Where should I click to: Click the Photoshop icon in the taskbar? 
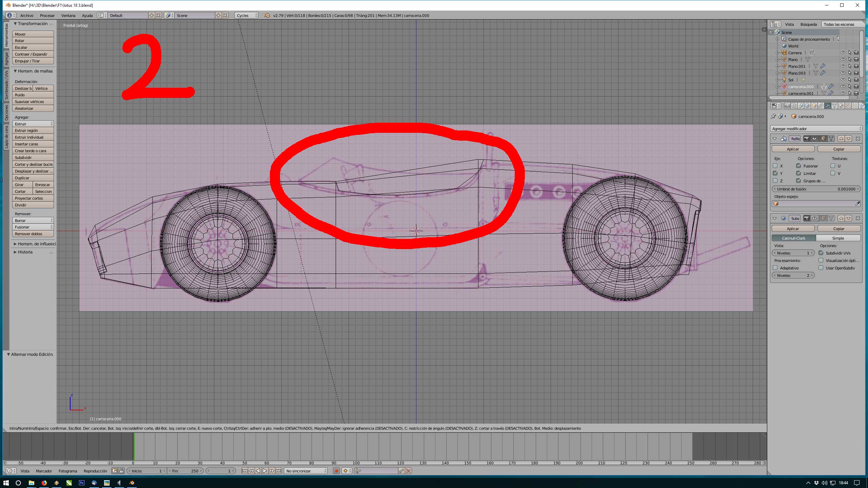(x=82, y=483)
